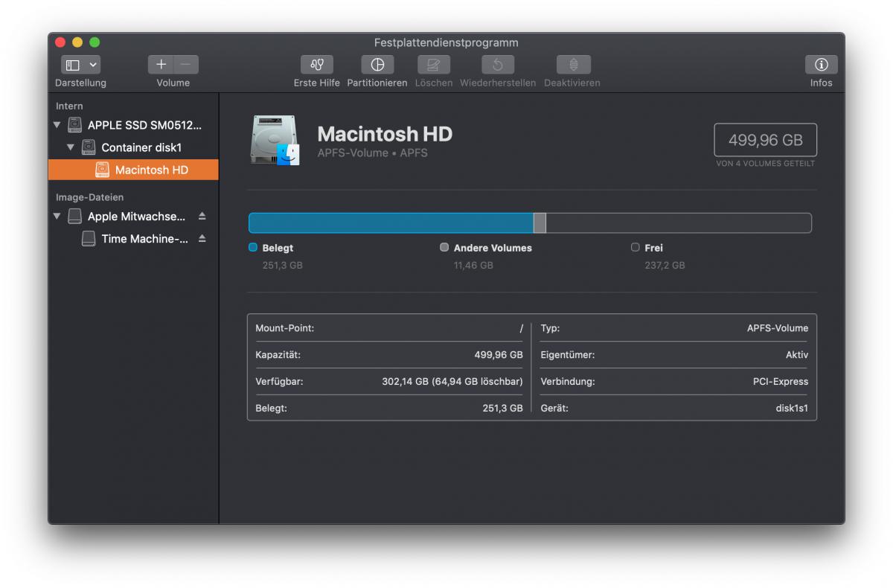The height and width of the screenshot is (588, 893).
Task: Run Erste Hilfe stethoscope tool
Action: pos(317,65)
